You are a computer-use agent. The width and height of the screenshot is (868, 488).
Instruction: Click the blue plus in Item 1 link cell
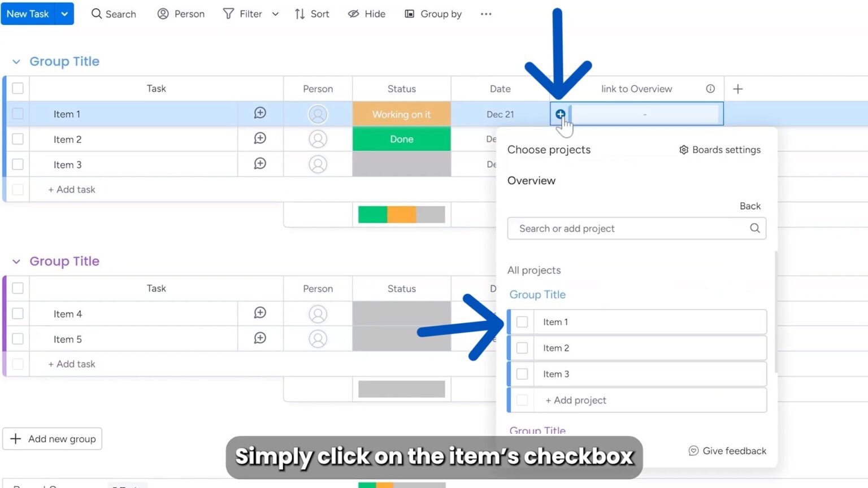(560, 114)
